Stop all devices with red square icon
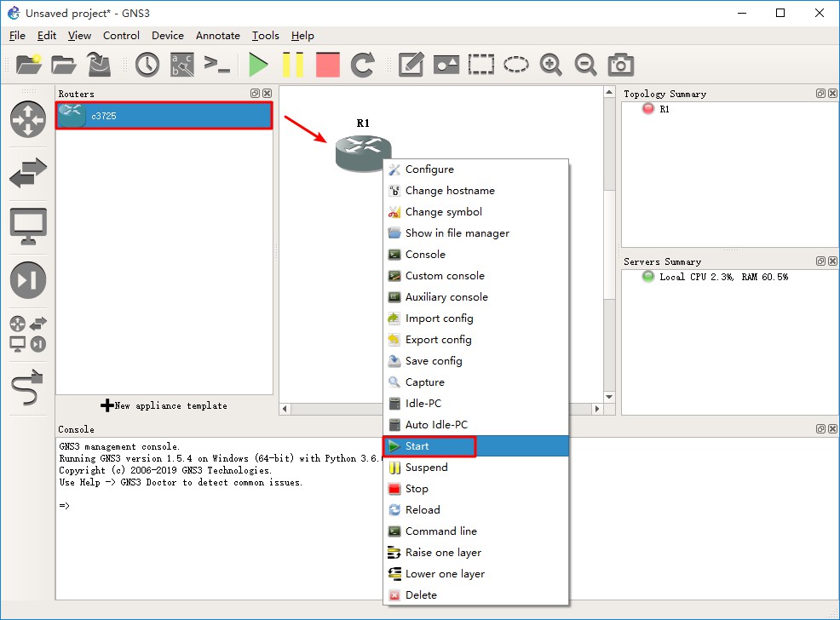 [x=328, y=65]
